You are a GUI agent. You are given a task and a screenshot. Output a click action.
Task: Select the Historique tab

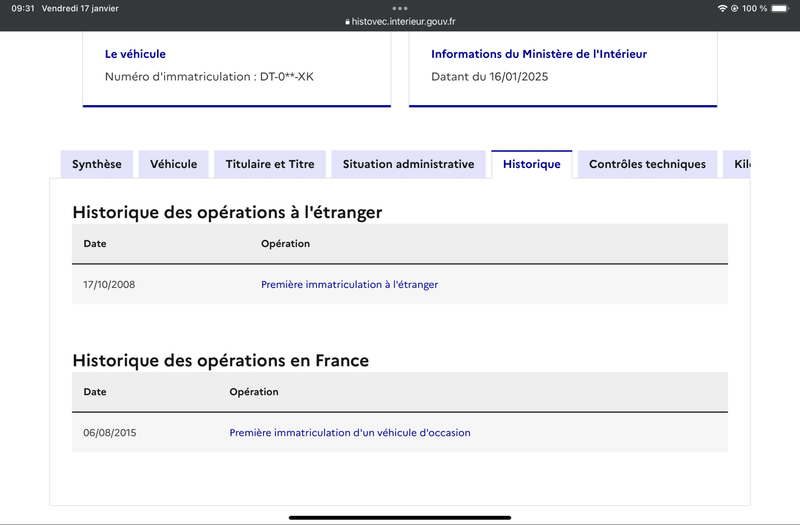(532, 164)
